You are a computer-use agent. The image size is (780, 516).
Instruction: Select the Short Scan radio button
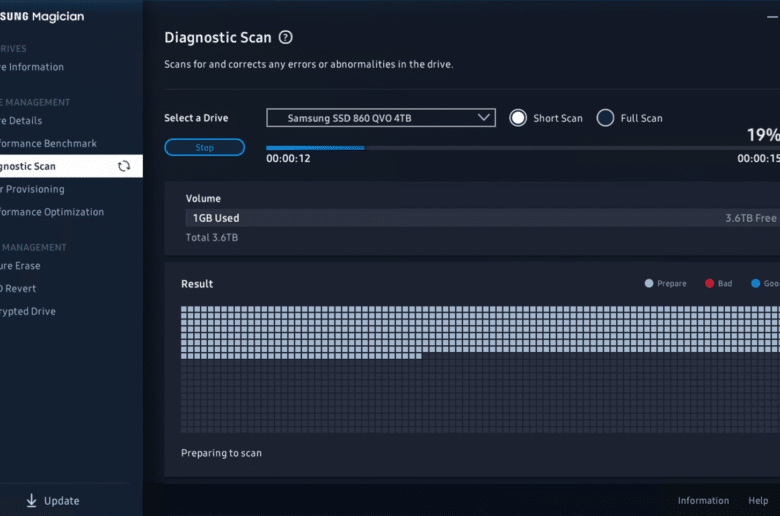[x=518, y=118]
